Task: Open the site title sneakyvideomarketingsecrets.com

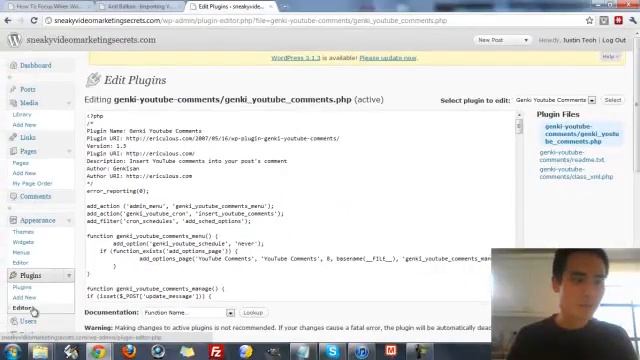Action: 91,40
